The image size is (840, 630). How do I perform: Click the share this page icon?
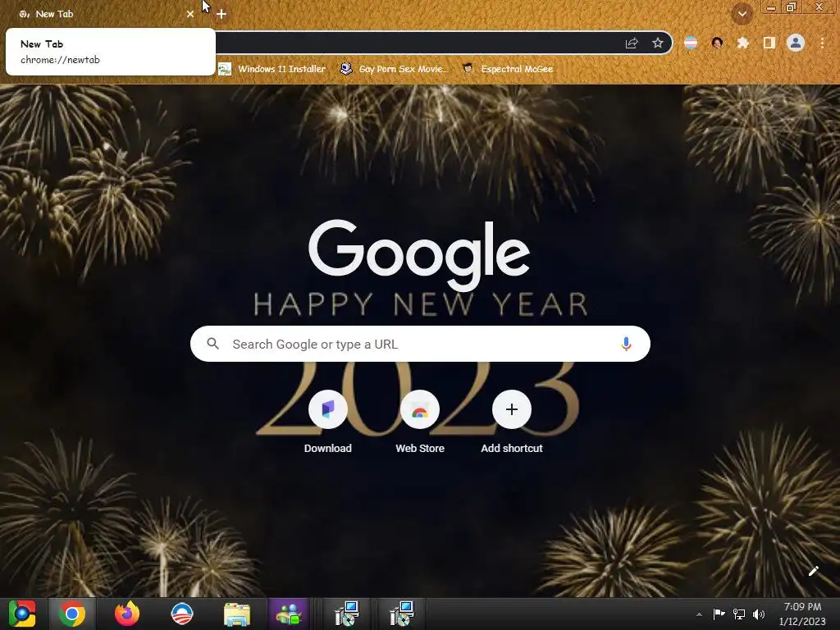pyautogui.click(x=632, y=43)
